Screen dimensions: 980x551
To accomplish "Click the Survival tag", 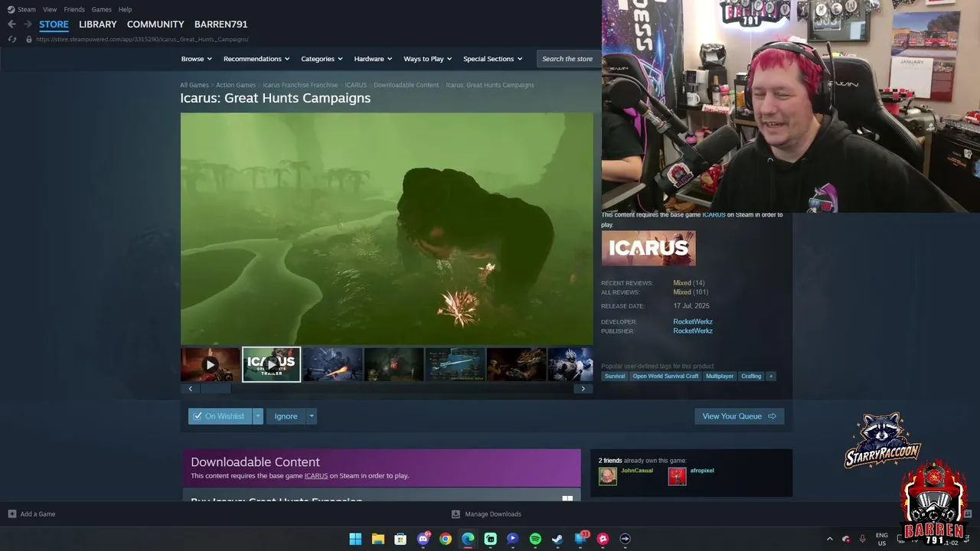I will click(x=614, y=376).
